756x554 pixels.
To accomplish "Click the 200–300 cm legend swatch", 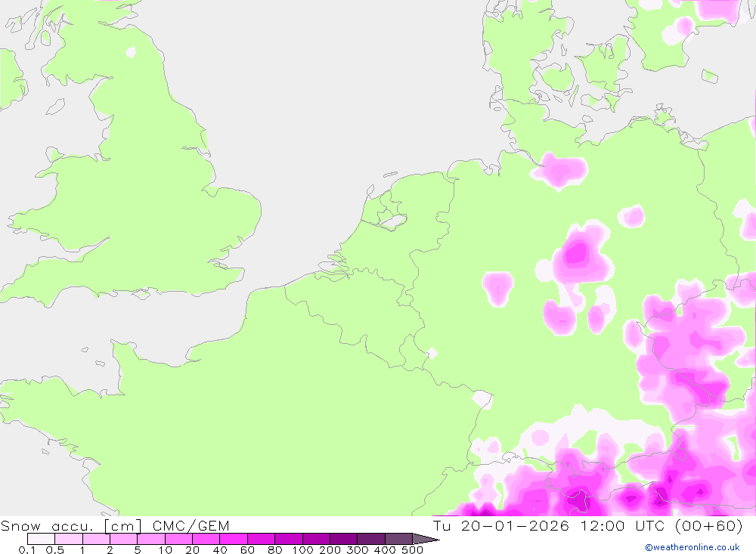I will (x=344, y=539).
